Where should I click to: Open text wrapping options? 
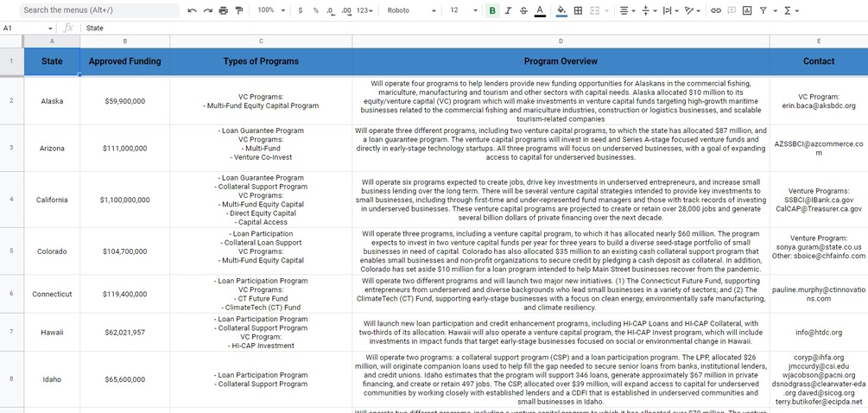[x=670, y=10]
